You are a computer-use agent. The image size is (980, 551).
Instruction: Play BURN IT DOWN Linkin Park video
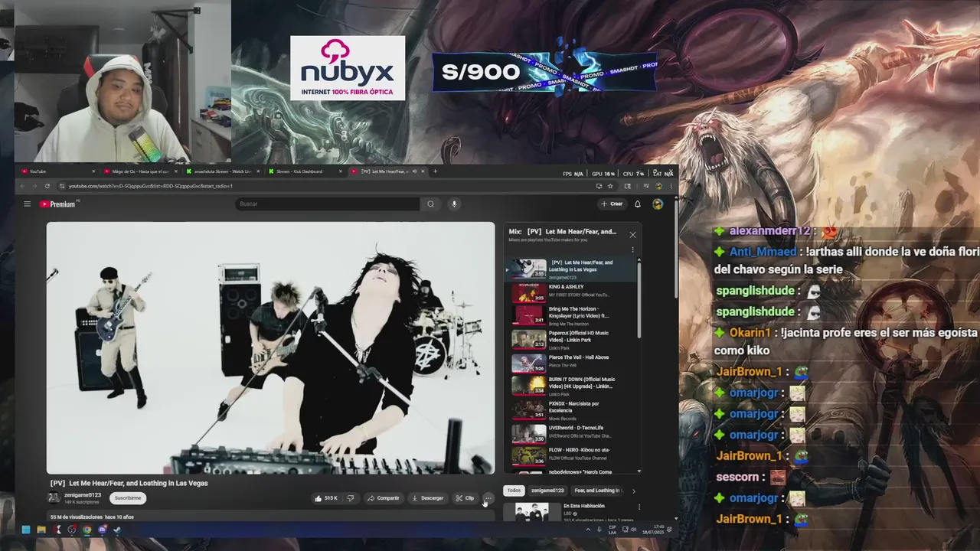pos(570,386)
